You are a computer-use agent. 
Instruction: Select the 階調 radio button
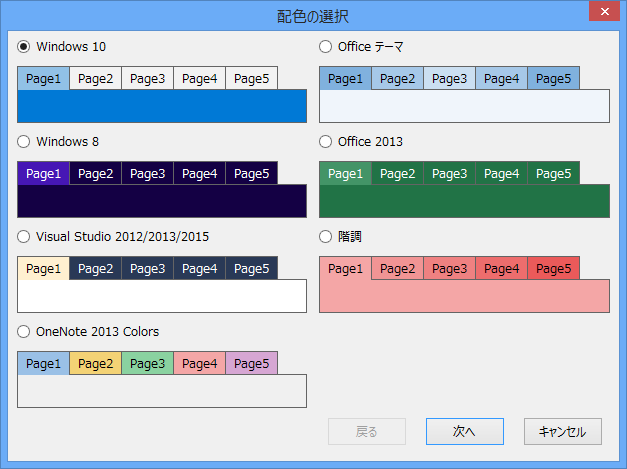pyautogui.click(x=326, y=237)
